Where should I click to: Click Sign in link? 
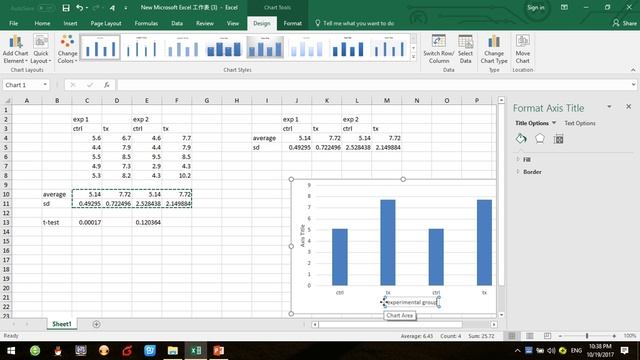[536, 7]
